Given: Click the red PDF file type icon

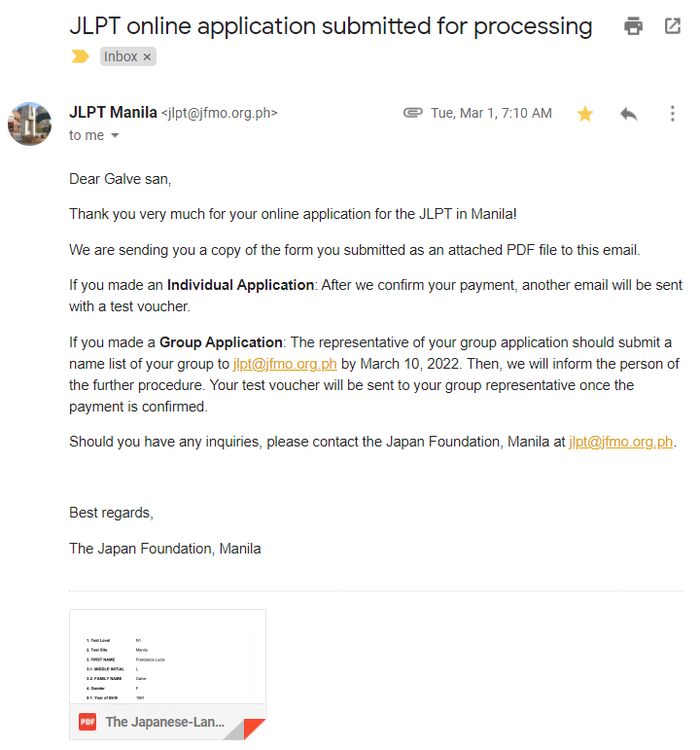Looking at the screenshot, I should pos(87,722).
